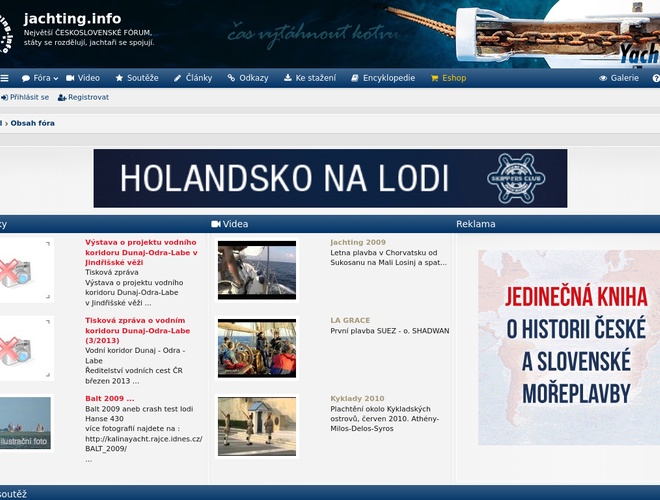Image resolution: width=660 pixels, height=500 pixels.
Task: Expand the Fóra dropdown menu
Action: 40,78
